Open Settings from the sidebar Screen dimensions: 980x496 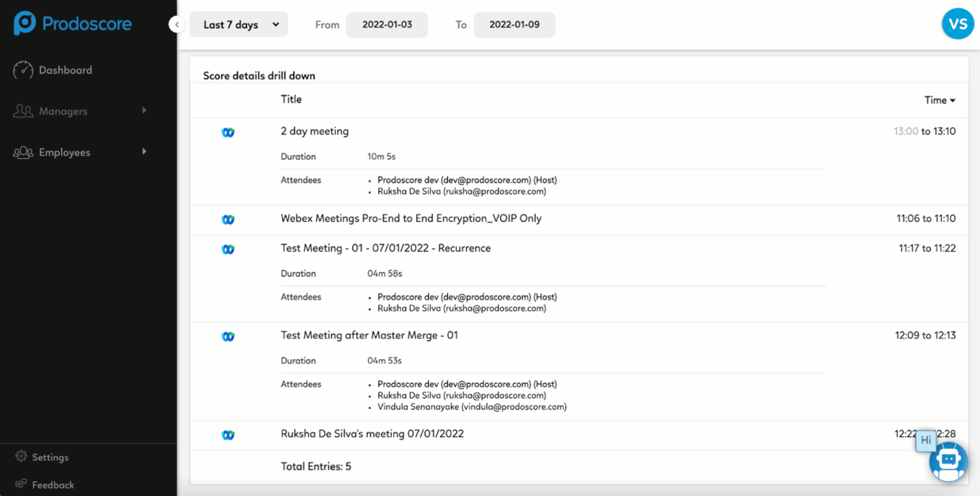50,457
